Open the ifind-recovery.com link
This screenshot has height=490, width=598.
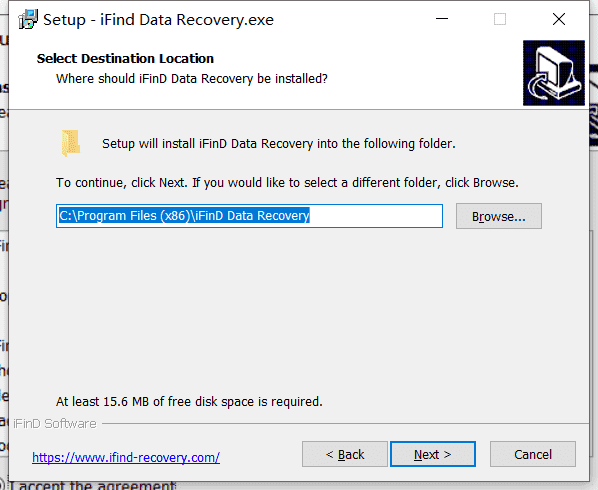click(126, 457)
